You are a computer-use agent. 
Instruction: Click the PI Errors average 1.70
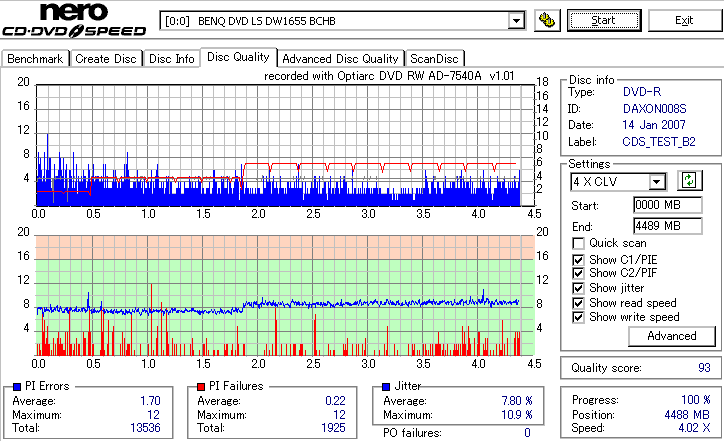pos(151,401)
